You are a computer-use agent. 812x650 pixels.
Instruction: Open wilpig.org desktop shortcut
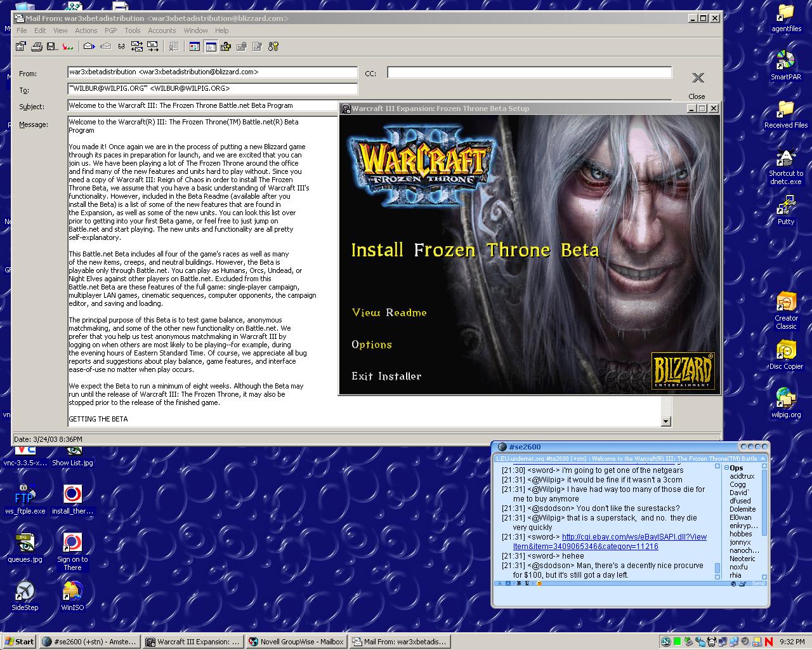pyautogui.click(x=786, y=404)
